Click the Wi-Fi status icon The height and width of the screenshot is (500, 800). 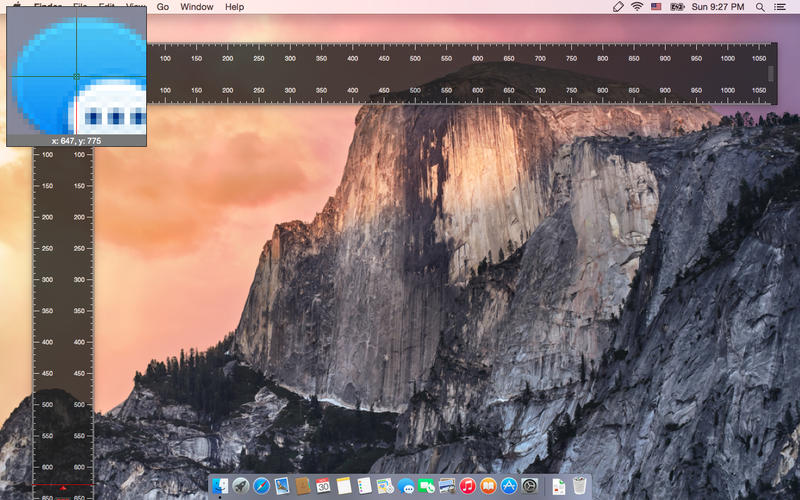637,7
